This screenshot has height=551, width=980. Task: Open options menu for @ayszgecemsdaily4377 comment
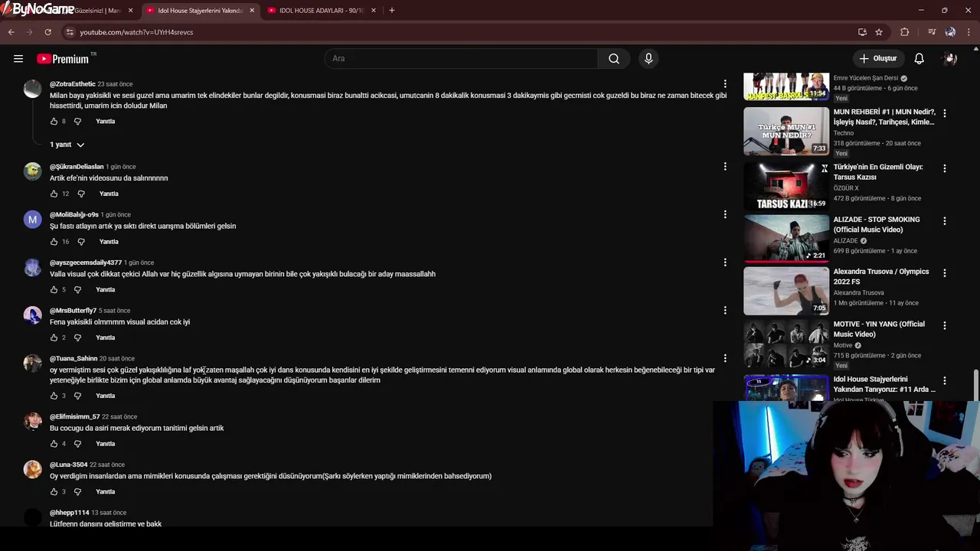(x=725, y=262)
